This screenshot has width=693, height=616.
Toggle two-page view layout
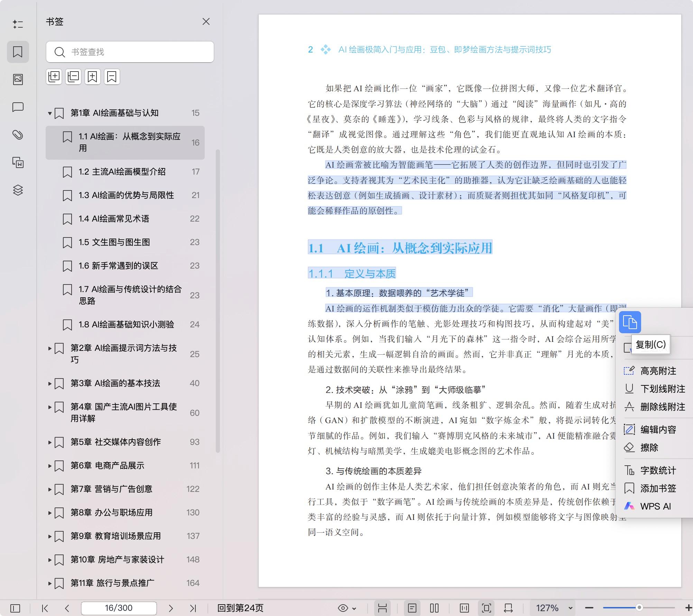(434, 608)
